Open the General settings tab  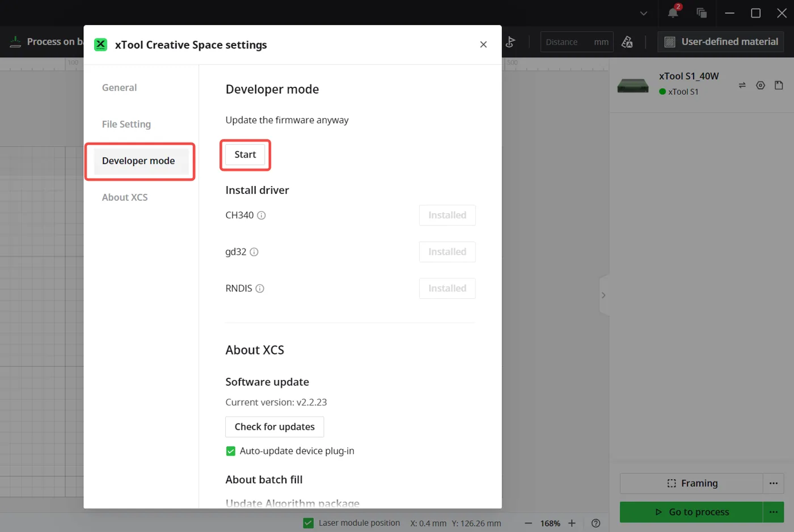(x=119, y=87)
